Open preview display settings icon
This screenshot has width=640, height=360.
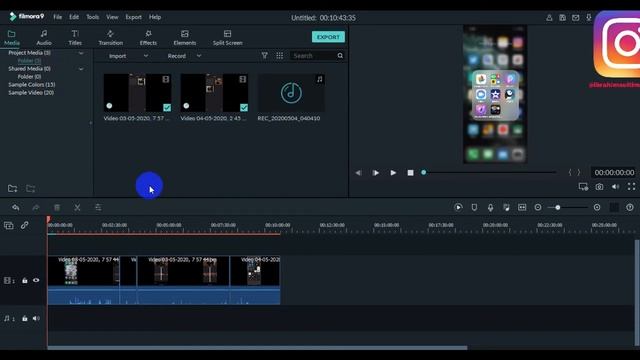[583, 187]
